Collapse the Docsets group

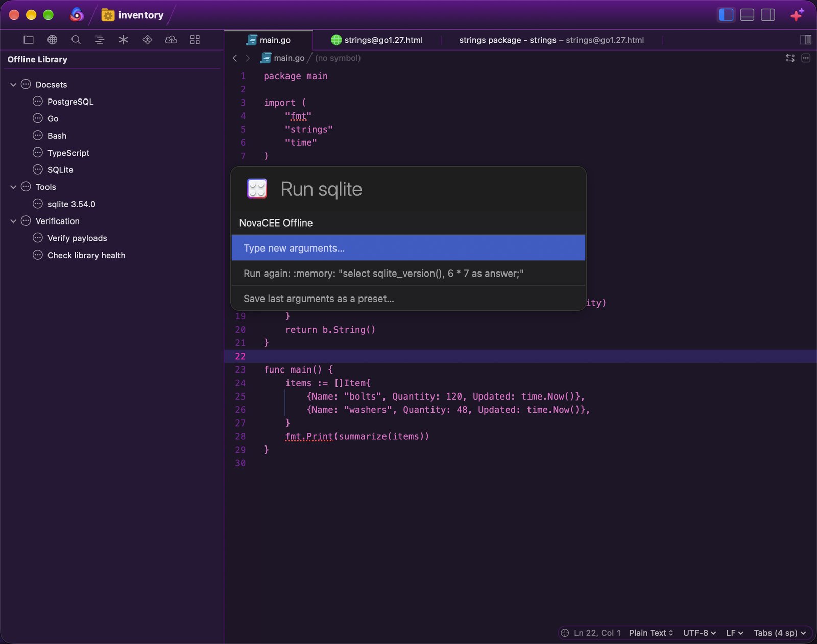coord(13,85)
